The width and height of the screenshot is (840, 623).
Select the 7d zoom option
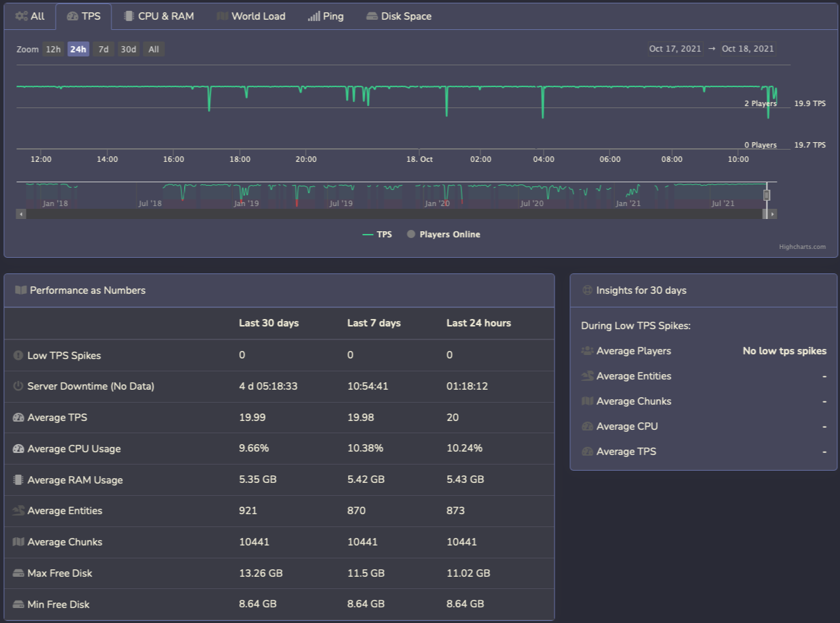pyautogui.click(x=103, y=49)
